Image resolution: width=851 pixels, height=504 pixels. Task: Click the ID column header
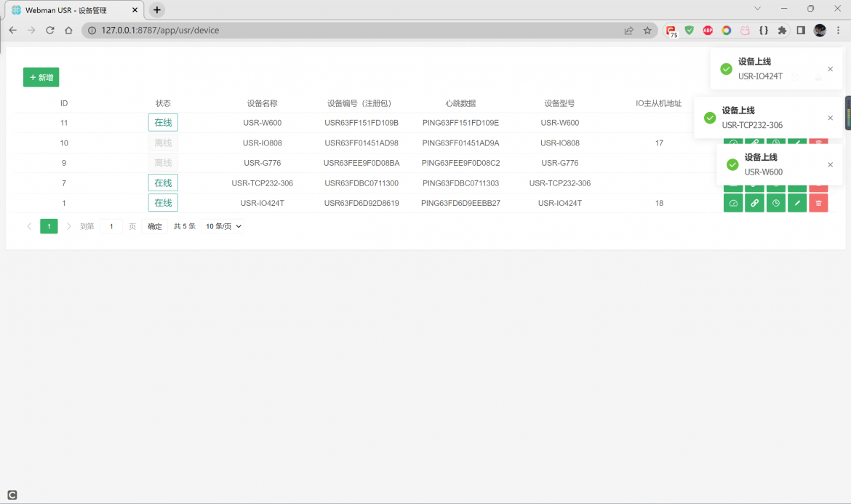[64, 103]
